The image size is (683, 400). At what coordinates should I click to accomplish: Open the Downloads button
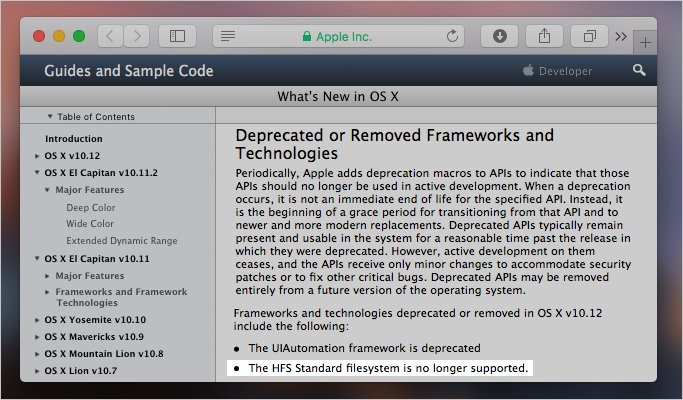point(500,36)
